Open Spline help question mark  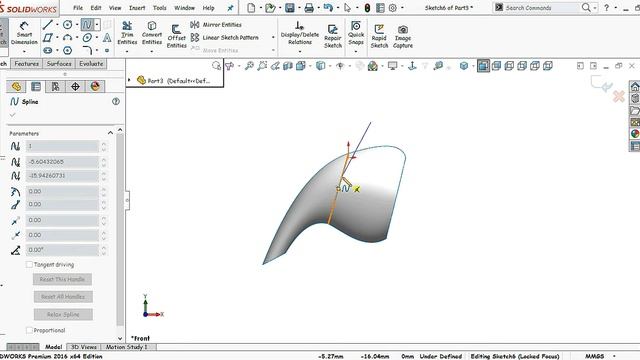[116, 102]
